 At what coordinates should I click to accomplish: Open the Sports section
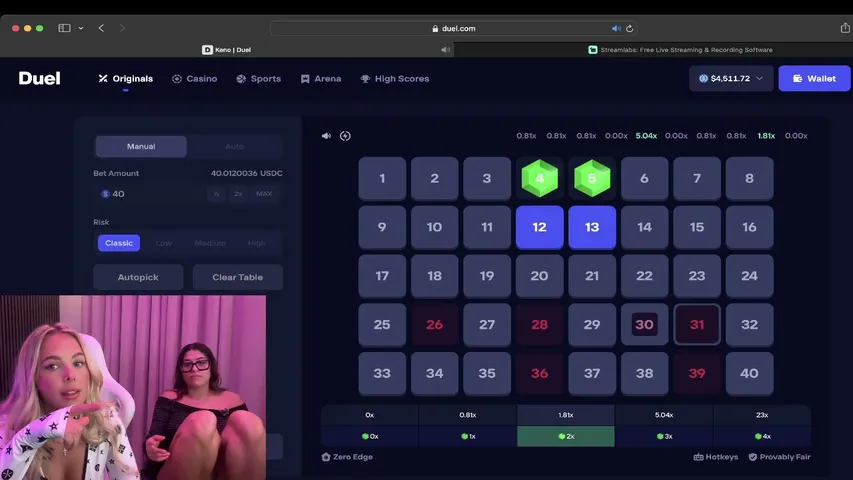(258, 78)
